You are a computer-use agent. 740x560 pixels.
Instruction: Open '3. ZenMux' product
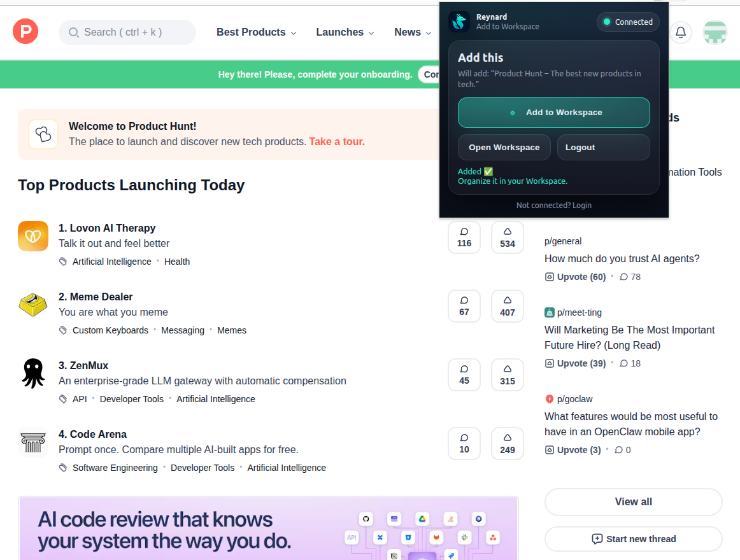83,366
